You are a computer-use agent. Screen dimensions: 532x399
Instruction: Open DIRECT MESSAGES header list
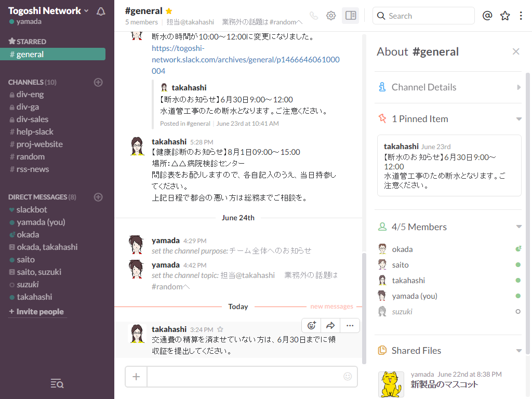[x=42, y=197]
